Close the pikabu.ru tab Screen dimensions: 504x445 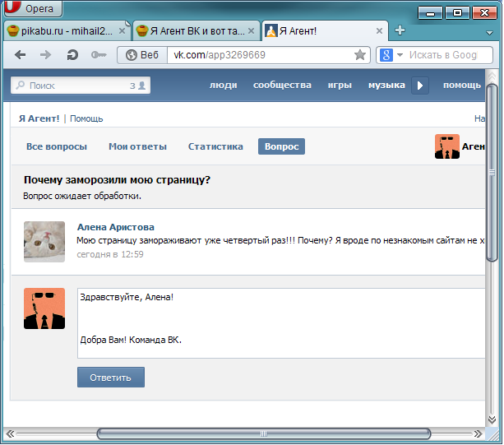pyautogui.click(x=123, y=31)
